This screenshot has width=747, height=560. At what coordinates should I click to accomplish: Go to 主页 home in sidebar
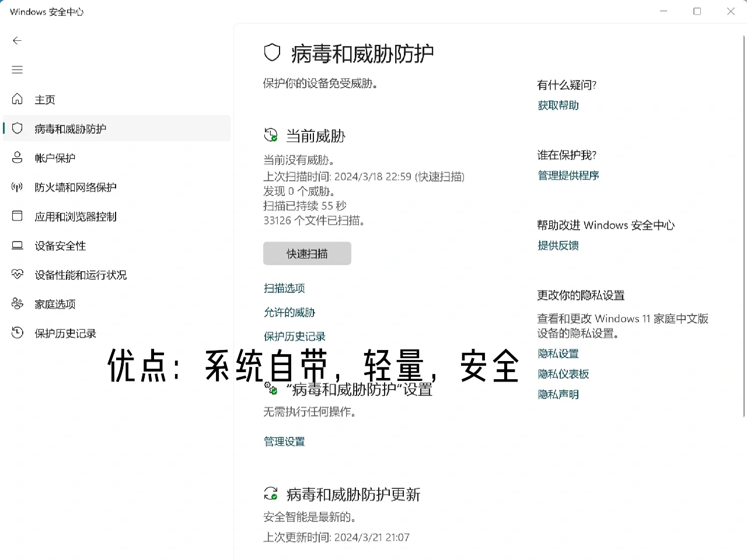point(45,99)
